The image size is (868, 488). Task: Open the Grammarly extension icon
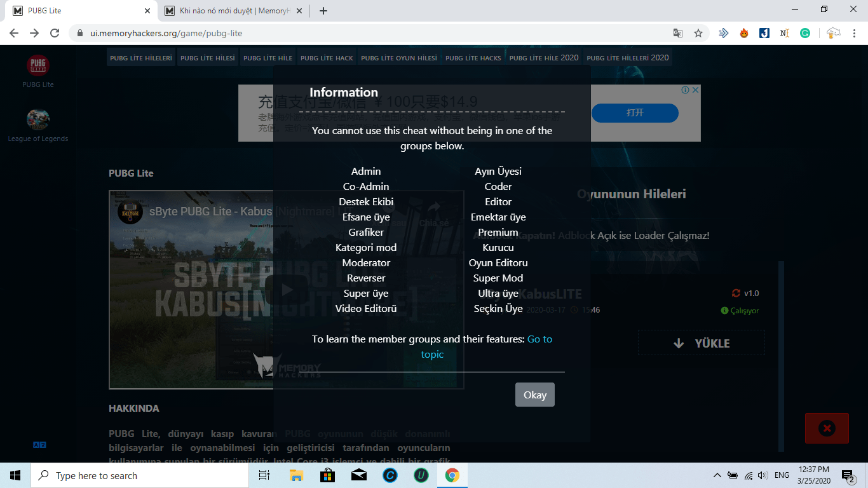point(805,33)
